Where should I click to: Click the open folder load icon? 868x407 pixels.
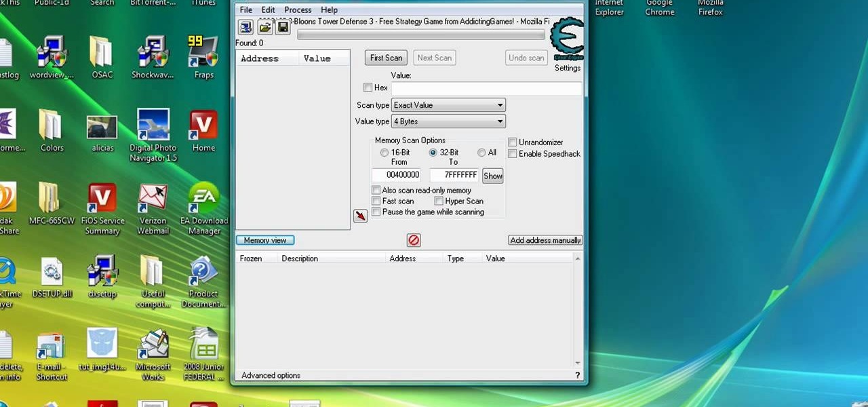tap(265, 27)
